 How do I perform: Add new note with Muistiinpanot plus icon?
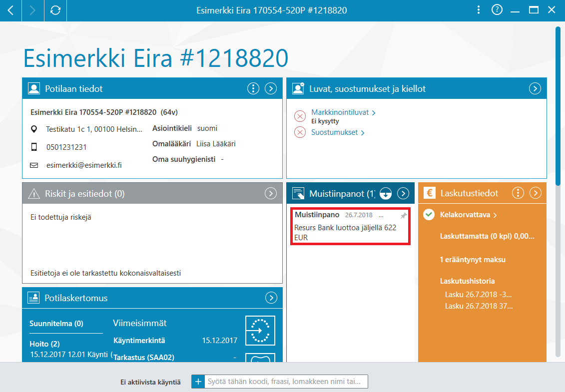(386, 193)
